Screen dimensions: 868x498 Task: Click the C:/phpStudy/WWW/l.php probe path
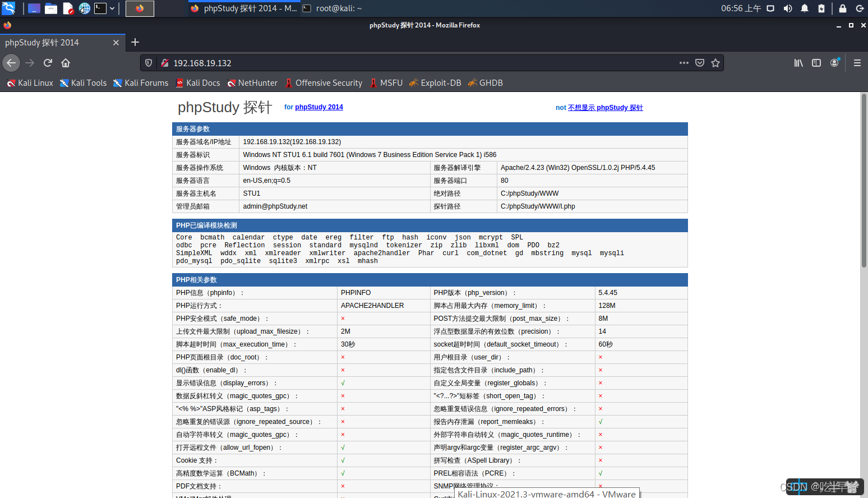(x=538, y=206)
